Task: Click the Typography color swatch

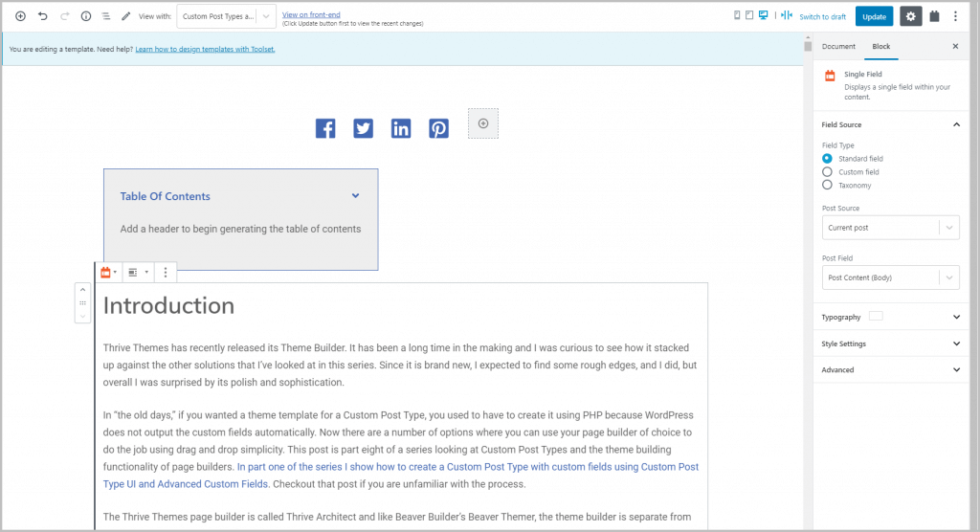Action: 876,317
